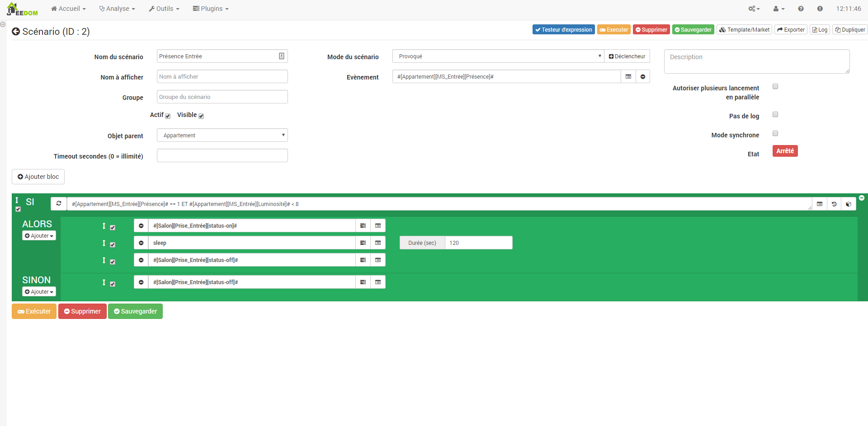Disable the status-on action checkbox in ALORS
The width and height of the screenshot is (868, 426).
tap(113, 228)
